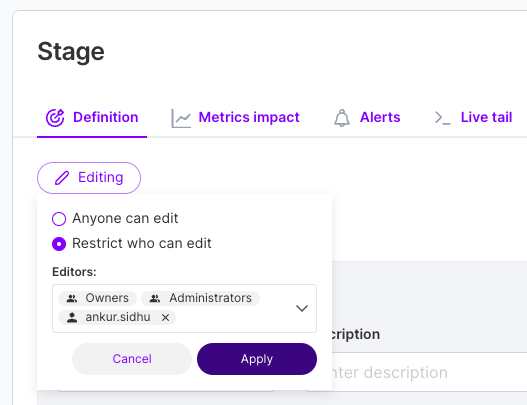Click the Alerts bell icon
This screenshot has height=405, width=527.
342,118
